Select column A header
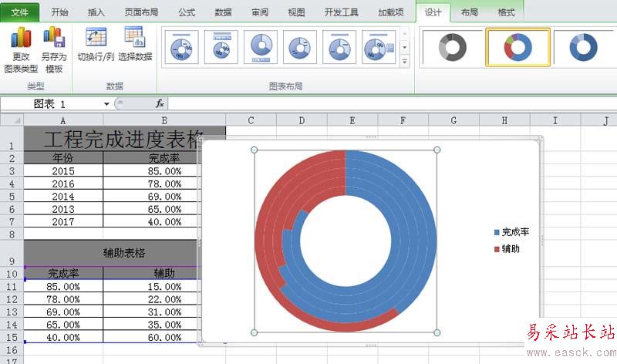617x364 pixels. pyautogui.click(x=63, y=120)
